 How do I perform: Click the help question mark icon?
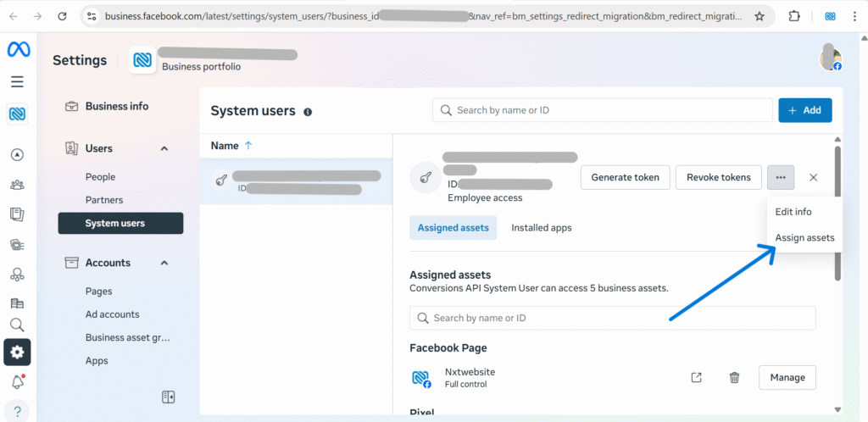click(17, 412)
